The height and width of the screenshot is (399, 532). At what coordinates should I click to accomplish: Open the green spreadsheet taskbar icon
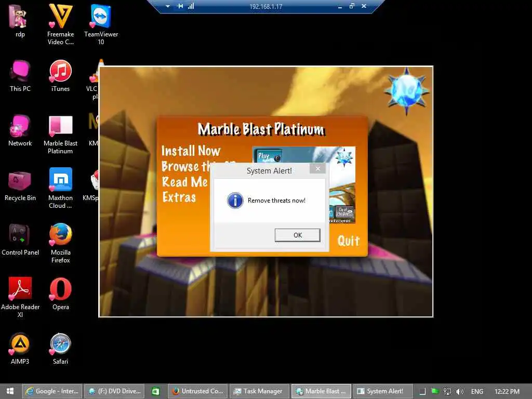pos(156,391)
